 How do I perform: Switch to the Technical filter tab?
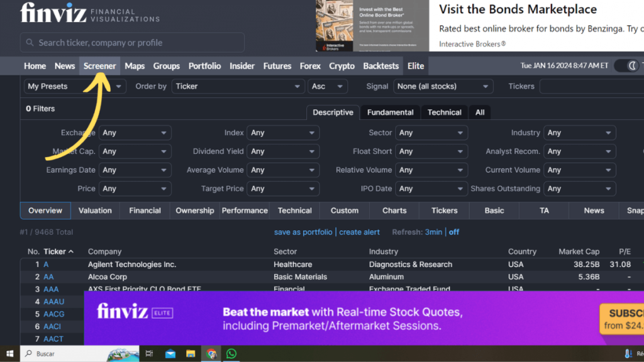445,112
